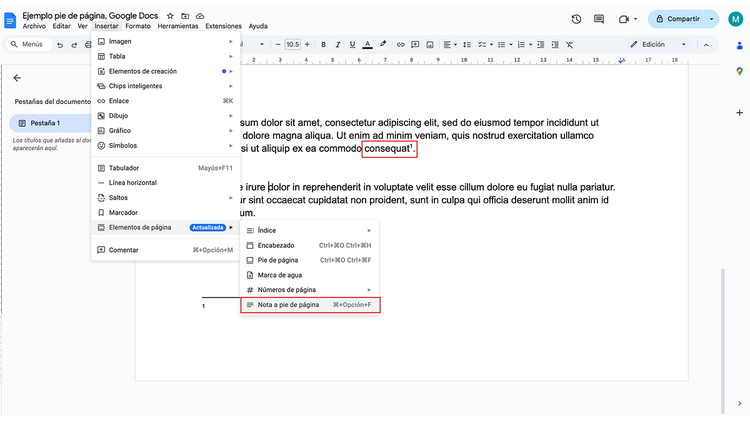Toggle italic formatting
Screen dimensions: 750x422
pyautogui.click(x=338, y=44)
